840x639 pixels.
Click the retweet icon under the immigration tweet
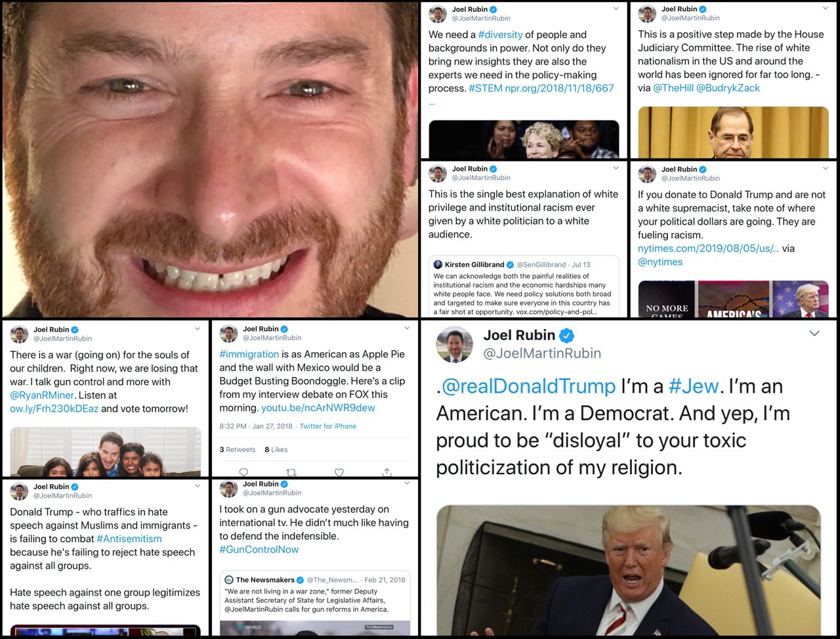(x=291, y=472)
